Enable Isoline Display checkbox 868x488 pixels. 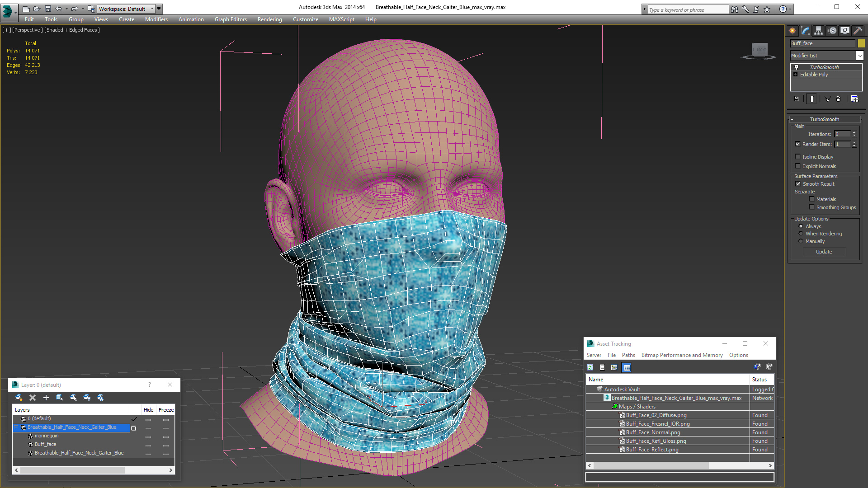[x=797, y=157]
